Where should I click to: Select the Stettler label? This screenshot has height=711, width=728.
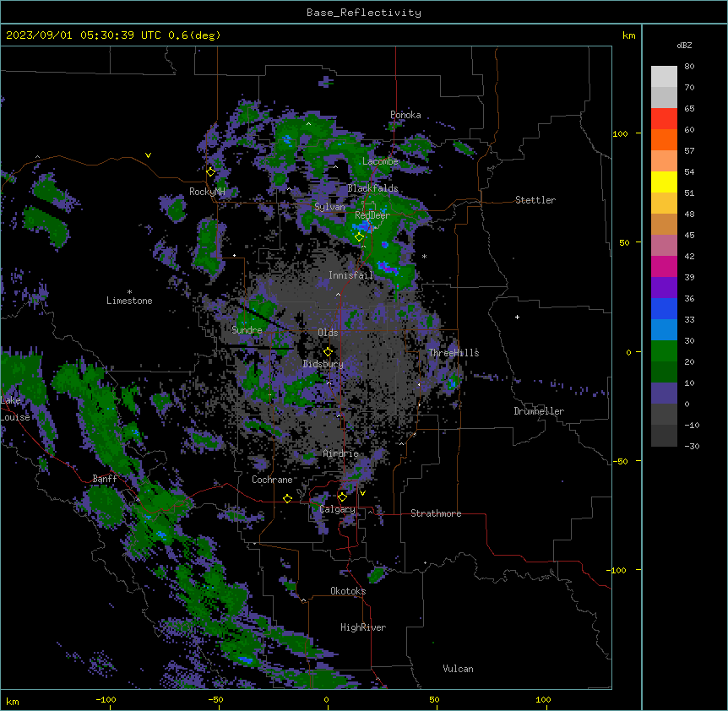tap(535, 200)
